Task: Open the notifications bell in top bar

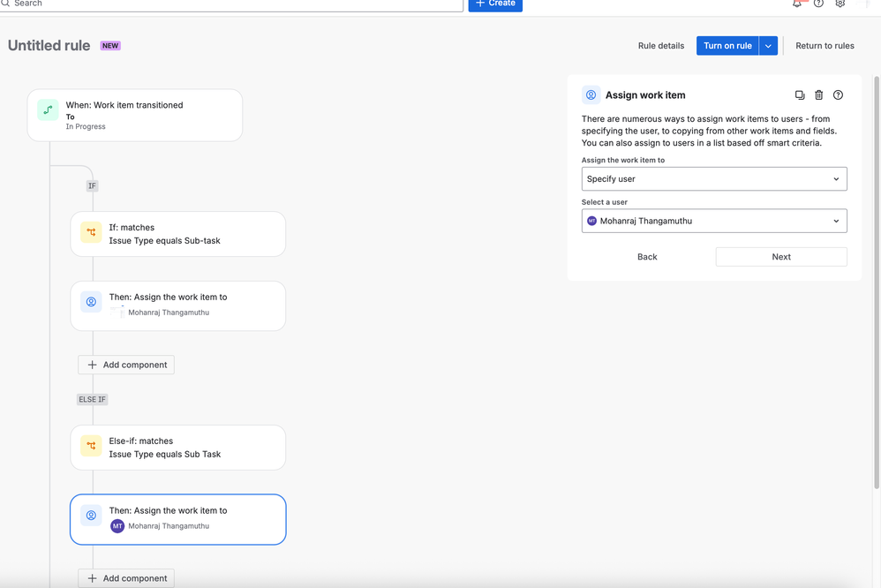Action: pos(797,4)
